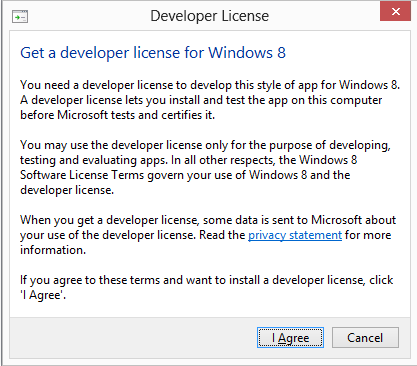Viewport: 417px width, 366px height.
Task: Click the line starting 'If you agree to these terms'
Action: click(207, 280)
